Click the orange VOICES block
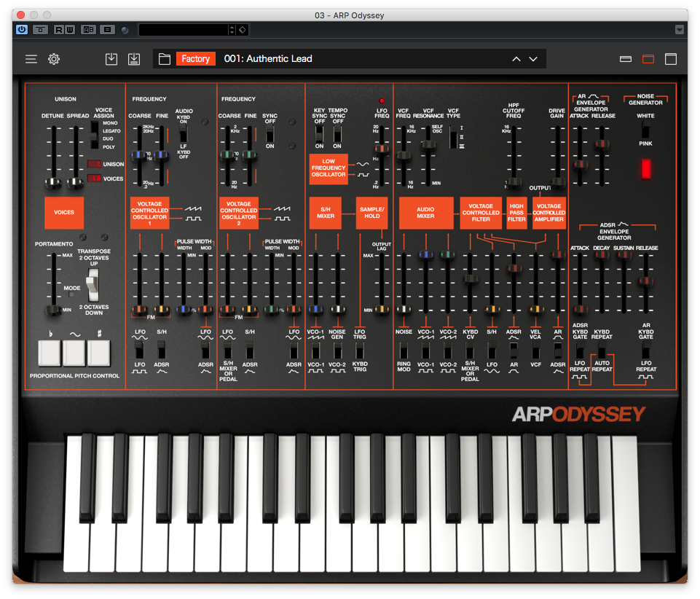700x599 pixels. click(64, 213)
